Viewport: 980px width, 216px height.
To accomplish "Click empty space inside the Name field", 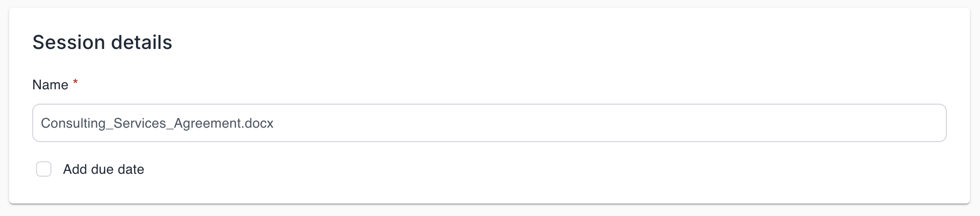I will 625,123.
